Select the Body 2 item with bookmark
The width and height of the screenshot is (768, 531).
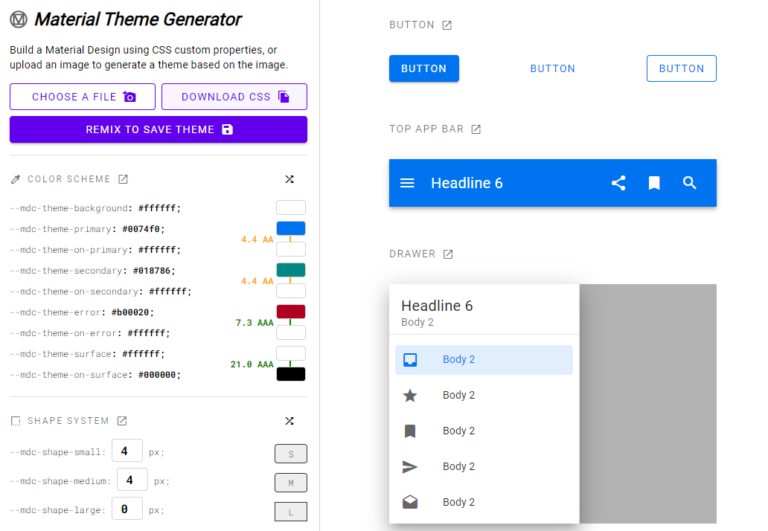(484, 431)
